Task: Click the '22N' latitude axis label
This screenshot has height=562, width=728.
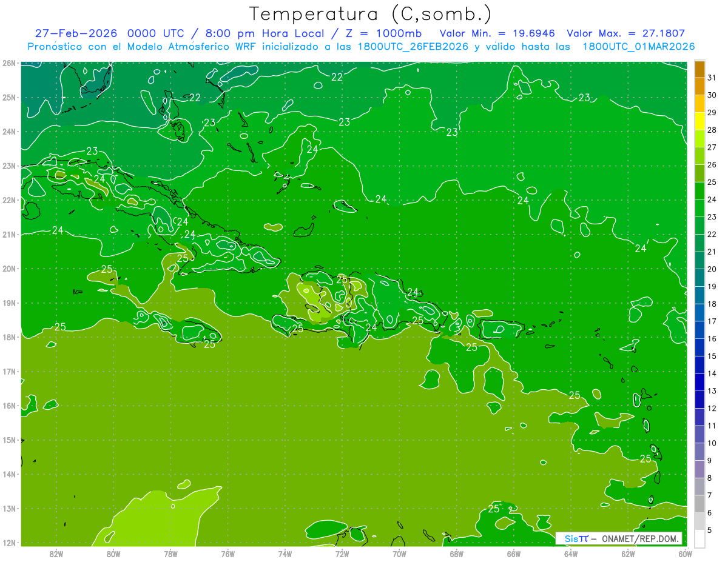Action: click(x=9, y=200)
